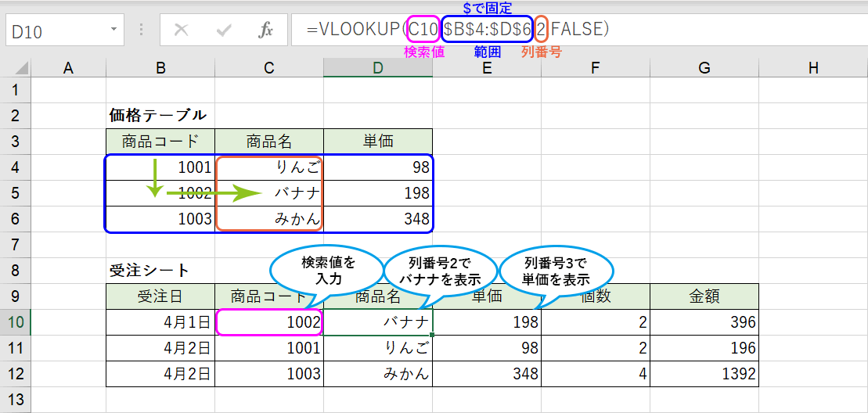Viewport: 868px width, 413px height.
Task: Select column B header
Action: (160, 67)
